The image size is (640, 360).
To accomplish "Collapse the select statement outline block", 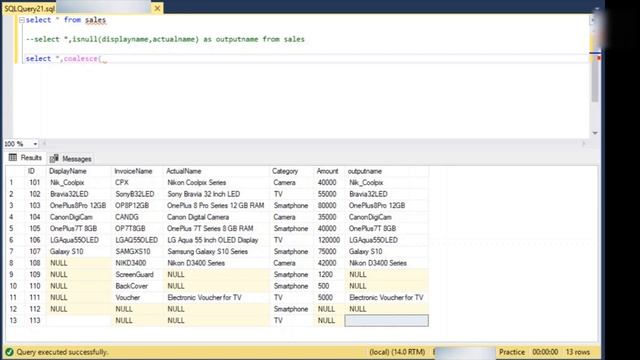I will (x=22, y=20).
